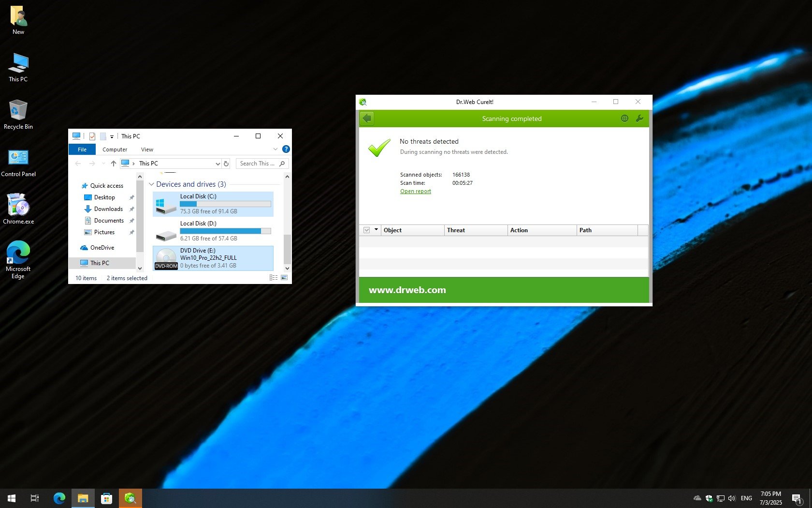Sort threats table by Threat column

(476, 230)
